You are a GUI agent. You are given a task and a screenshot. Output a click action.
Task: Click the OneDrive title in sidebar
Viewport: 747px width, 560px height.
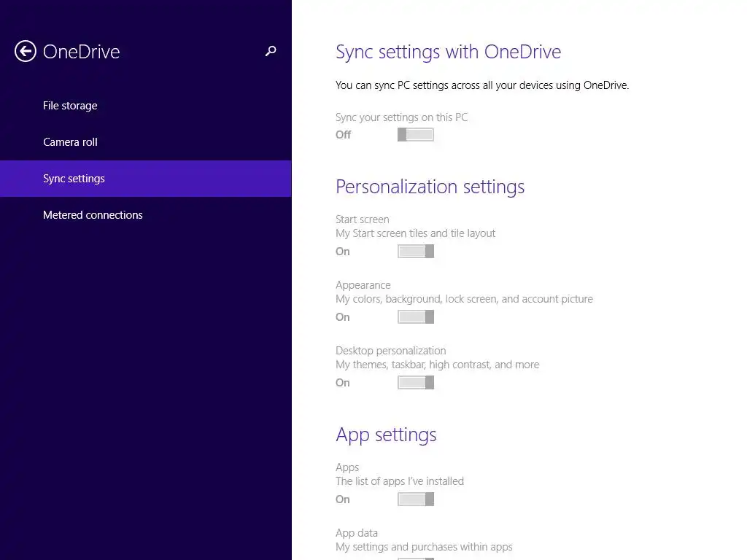click(82, 52)
